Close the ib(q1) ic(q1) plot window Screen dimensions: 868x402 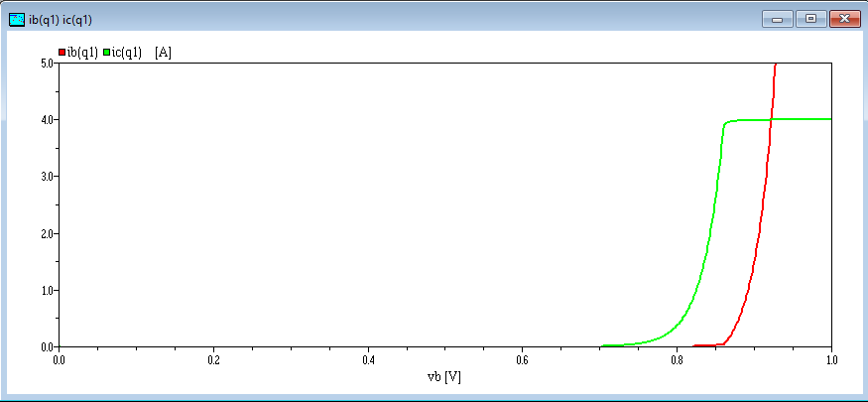(845, 19)
